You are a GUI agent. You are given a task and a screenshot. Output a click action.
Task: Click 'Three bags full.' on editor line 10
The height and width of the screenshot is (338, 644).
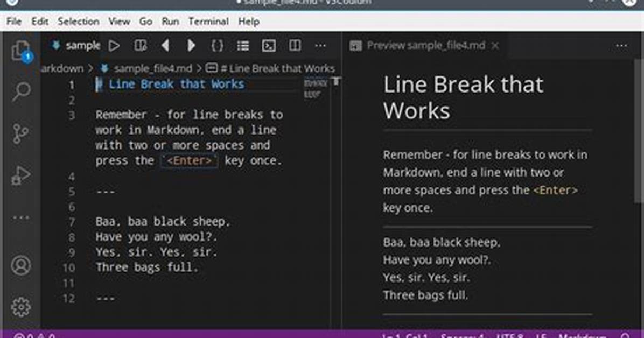click(147, 267)
